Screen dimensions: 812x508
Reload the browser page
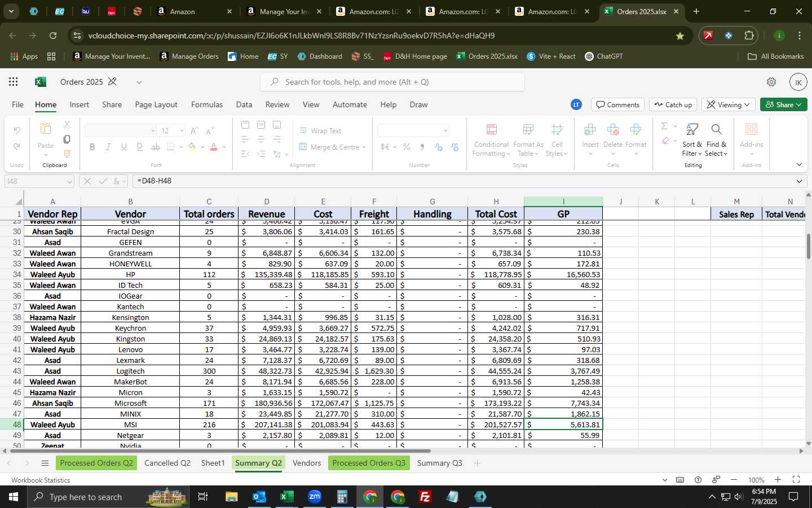[x=53, y=36]
